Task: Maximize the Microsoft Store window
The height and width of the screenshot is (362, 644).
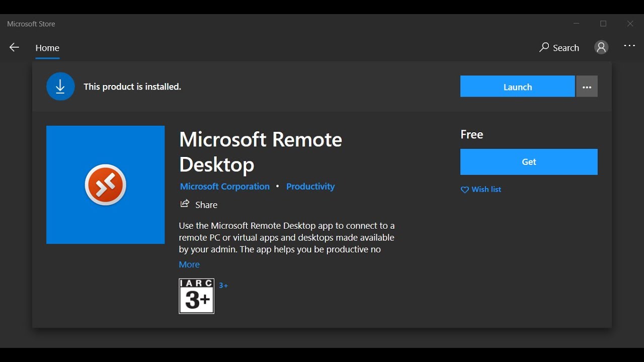Action: click(603, 24)
